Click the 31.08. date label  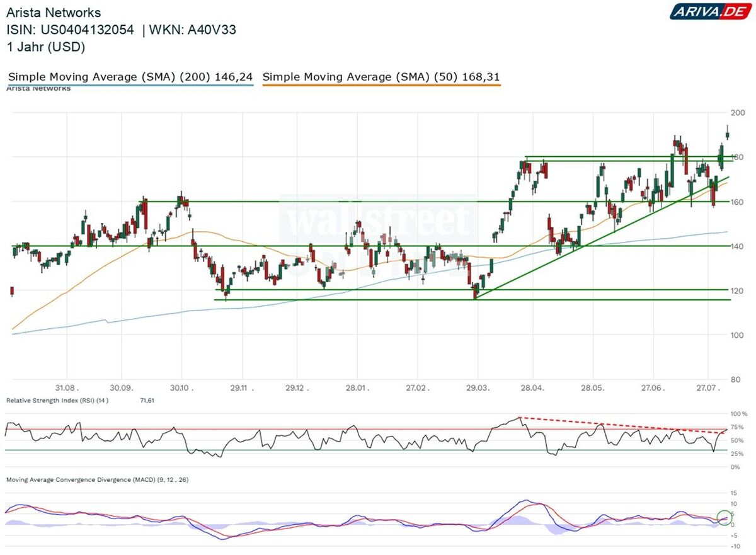tap(67, 387)
